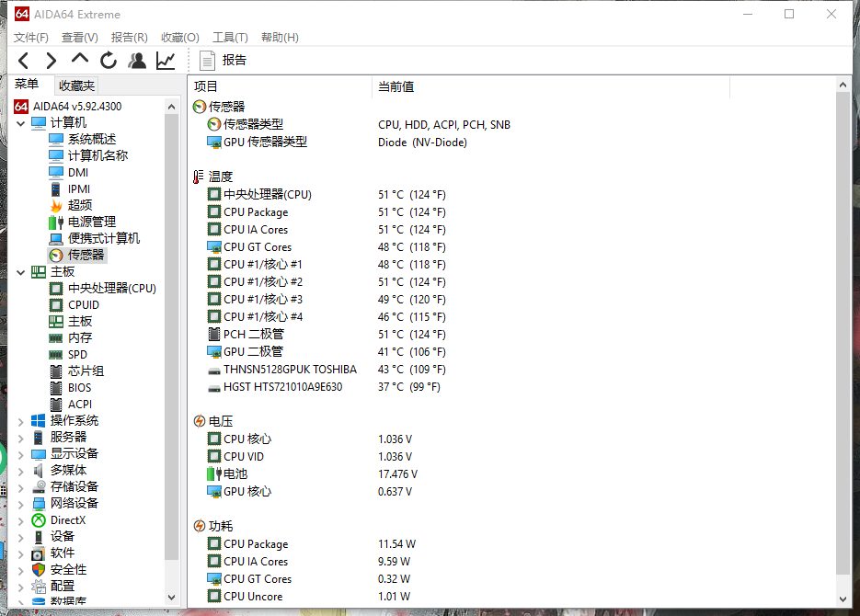Select CPUID under motherboard

[x=83, y=305]
